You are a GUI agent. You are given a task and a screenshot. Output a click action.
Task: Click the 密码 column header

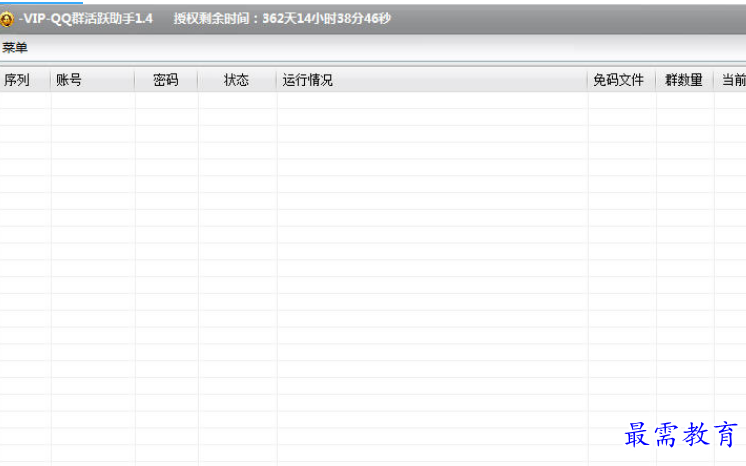coord(167,80)
